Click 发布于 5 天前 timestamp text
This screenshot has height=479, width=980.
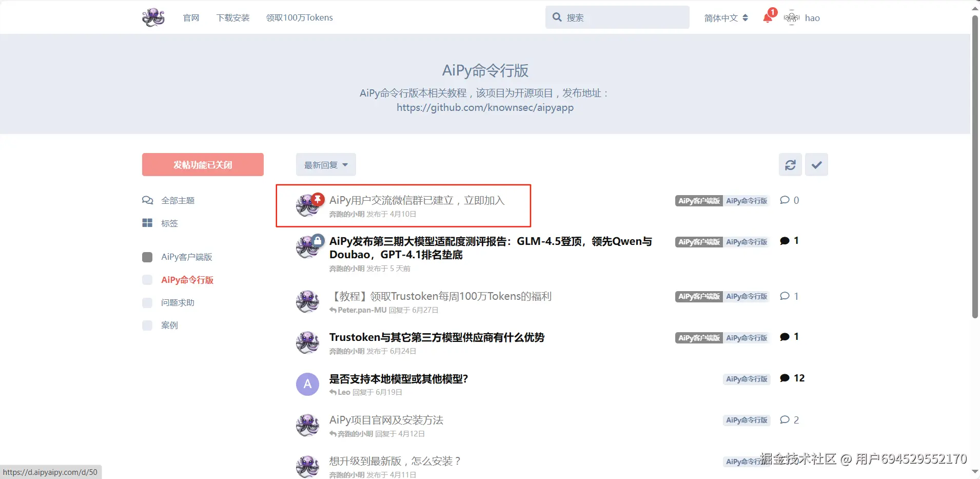click(388, 269)
